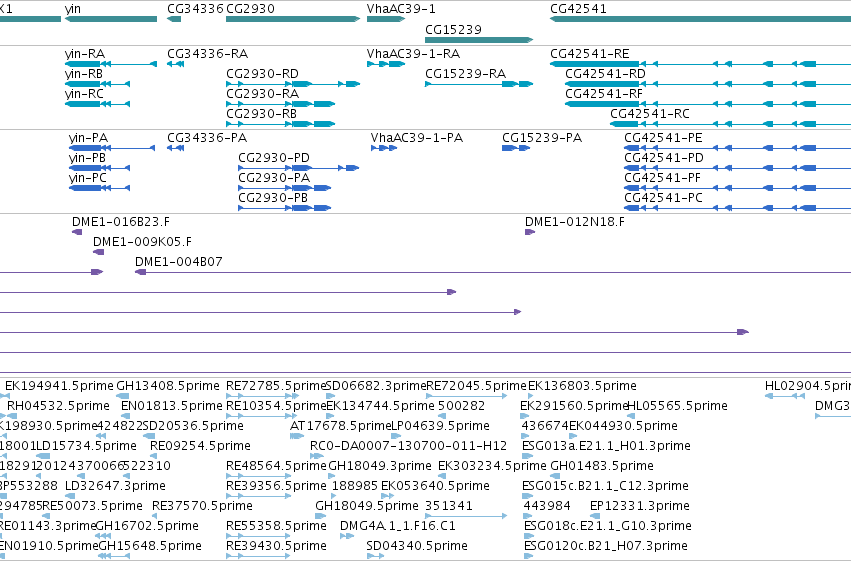This screenshot has width=851, height=561.
Task: Open EST EN01813.5prime
Action: (x=172, y=406)
